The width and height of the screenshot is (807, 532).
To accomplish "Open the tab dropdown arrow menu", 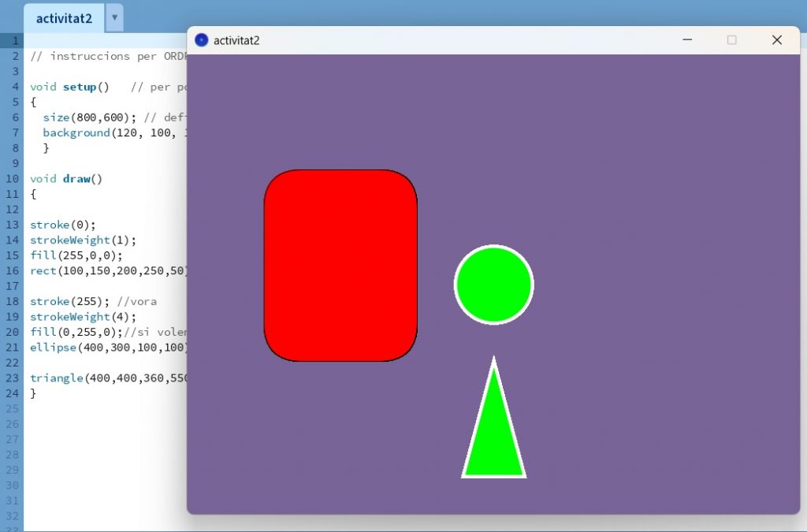I will click(114, 17).
